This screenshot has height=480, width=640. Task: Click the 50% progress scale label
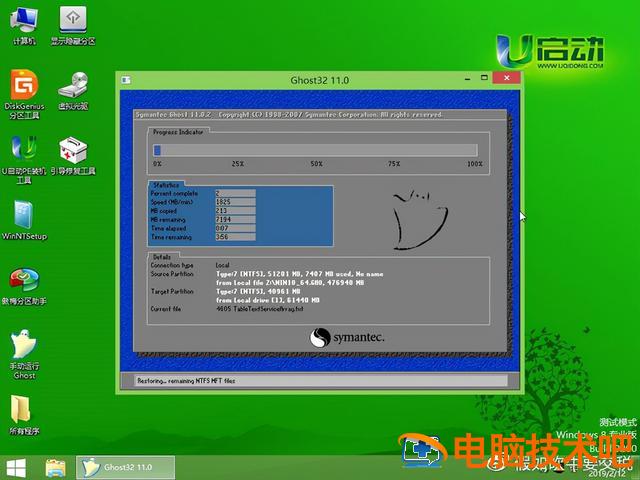click(316, 164)
